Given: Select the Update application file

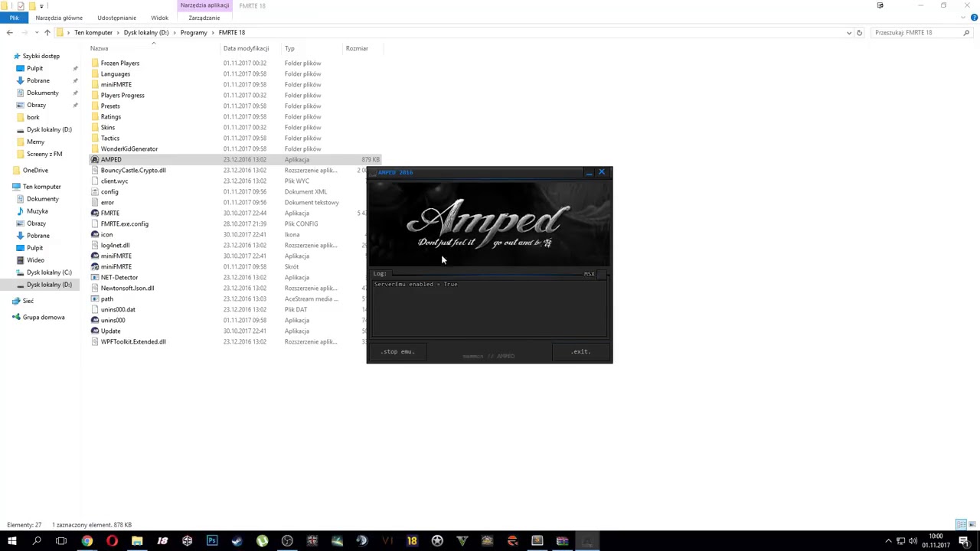Looking at the screenshot, I should click(110, 331).
